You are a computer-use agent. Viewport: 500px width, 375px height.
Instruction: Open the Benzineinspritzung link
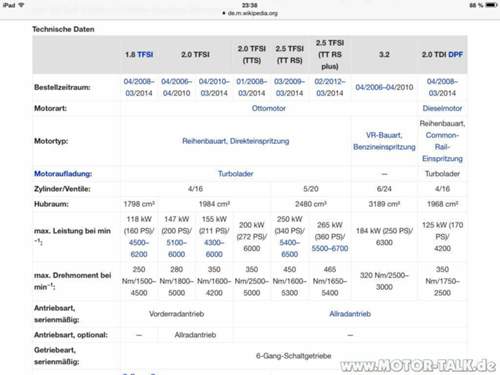(x=384, y=147)
